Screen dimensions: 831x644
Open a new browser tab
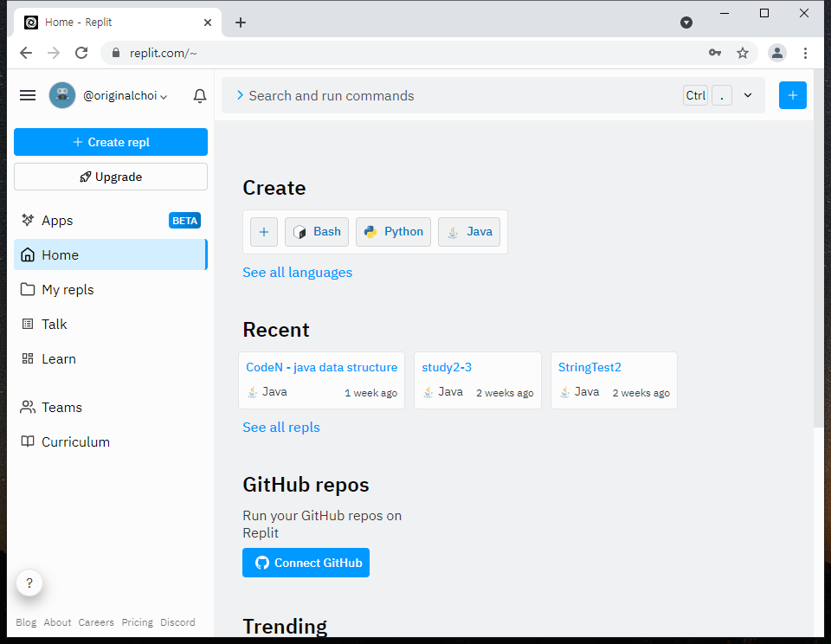tap(241, 23)
